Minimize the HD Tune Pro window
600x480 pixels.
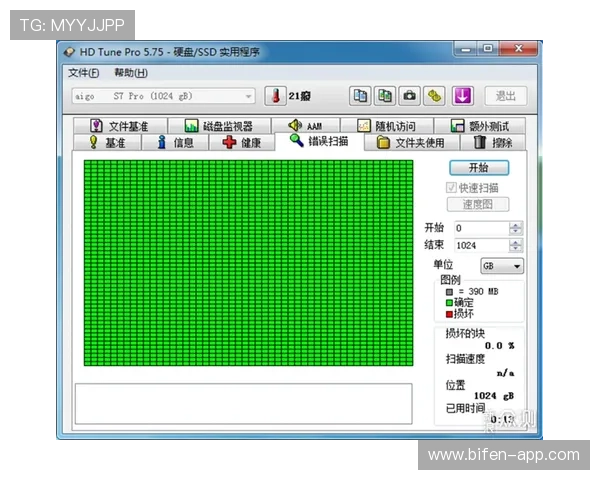[x=466, y=49]
